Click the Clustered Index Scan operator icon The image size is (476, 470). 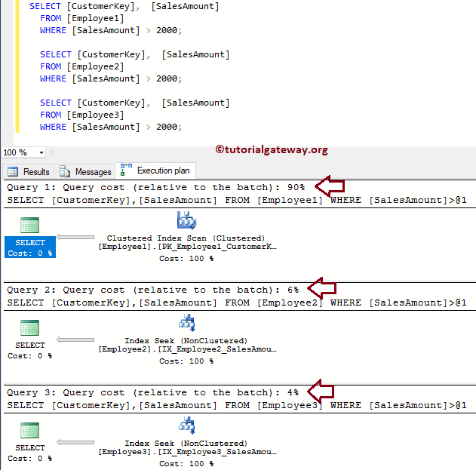click(x=186, y=220)
